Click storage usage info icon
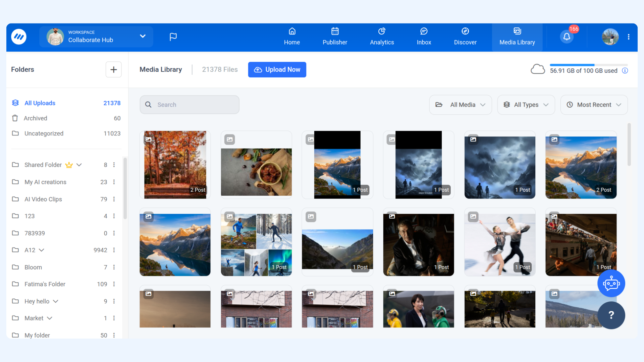 [625, 71]
